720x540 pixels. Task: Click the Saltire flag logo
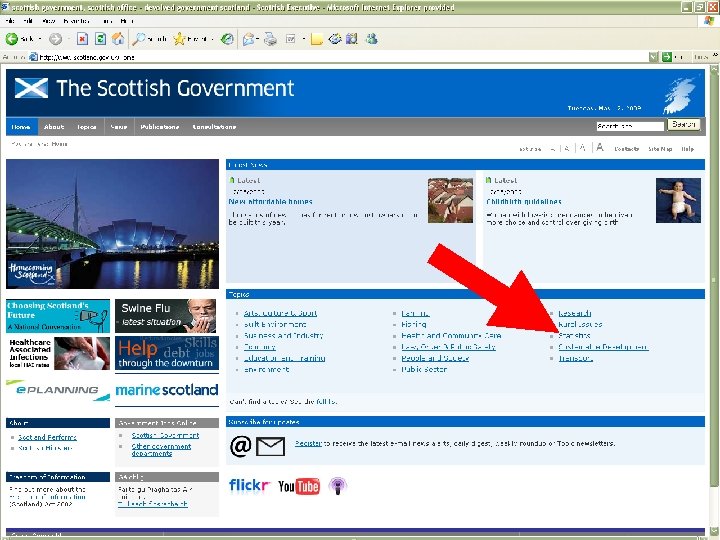click(x=31, y=88)
